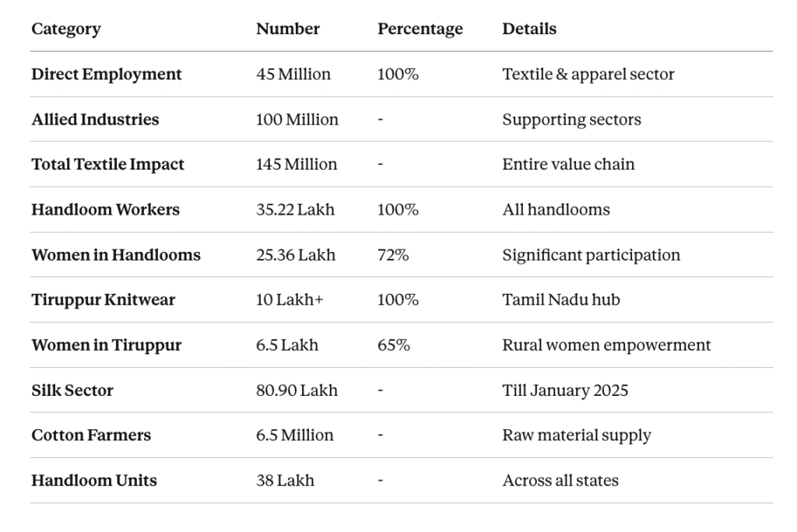Select the Direct Employment row label
The height and width of the screenshot is (532, 797).
tap(107, 75)
